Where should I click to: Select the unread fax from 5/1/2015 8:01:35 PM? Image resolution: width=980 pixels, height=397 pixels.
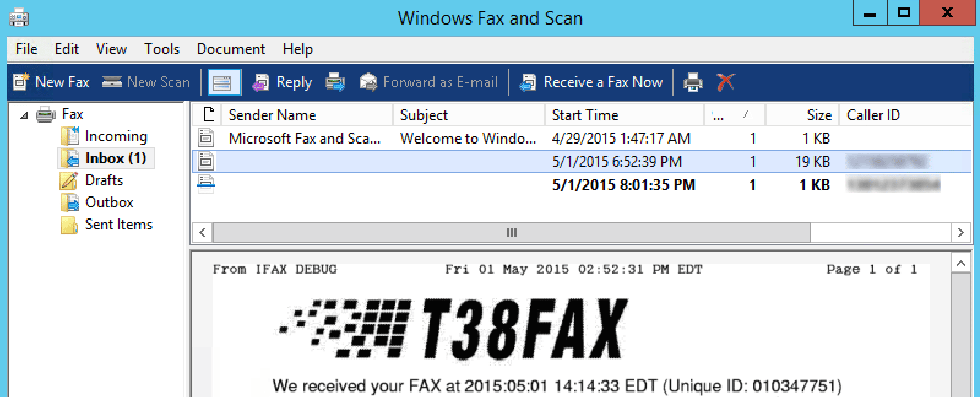(x=582, y=185)
